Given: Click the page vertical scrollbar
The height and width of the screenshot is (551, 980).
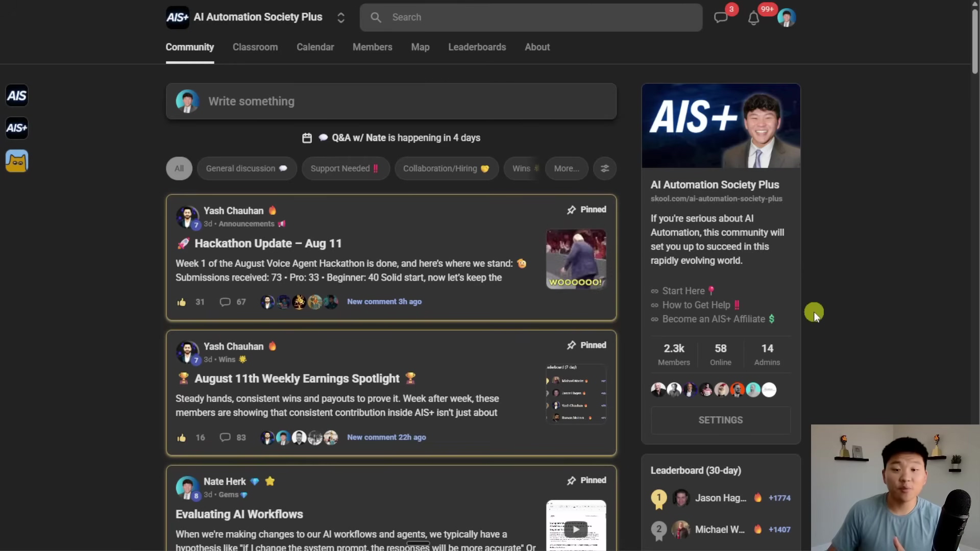Looking at the screenshot, I should 975,41.
